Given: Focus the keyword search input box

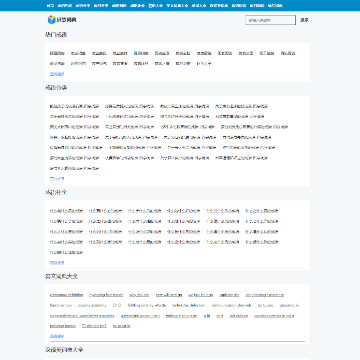Looking at the screenshot, I should (x=270, y=20).
